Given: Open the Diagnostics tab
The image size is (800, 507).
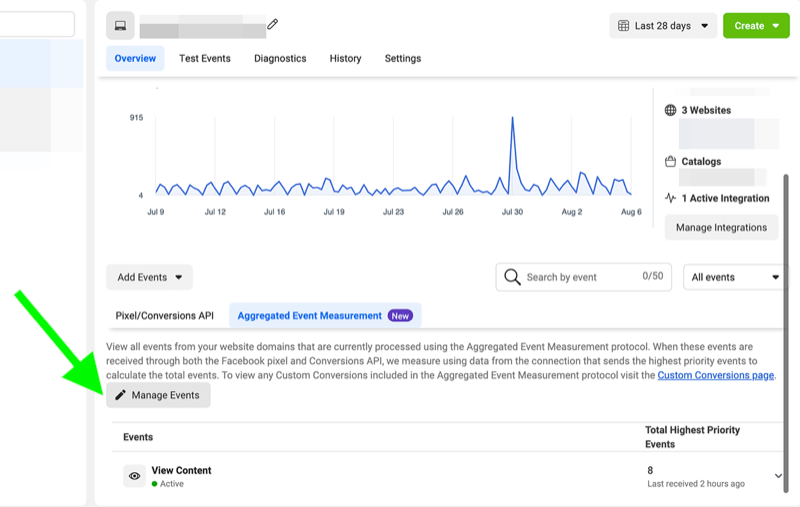Looking at the screenshot, I should [280, 58].
